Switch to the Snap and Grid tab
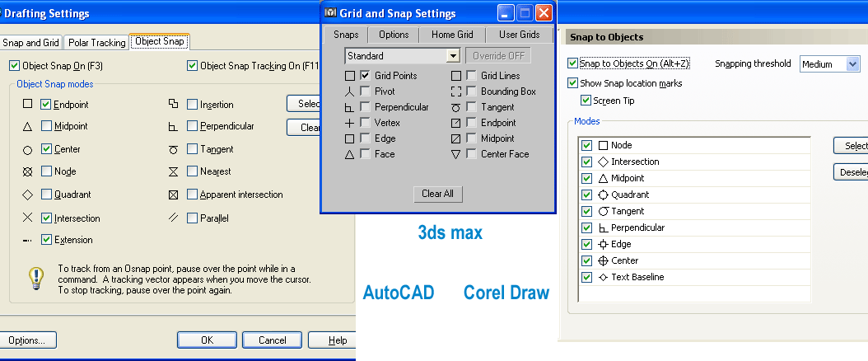868x361 pixels. coord(31,43)
